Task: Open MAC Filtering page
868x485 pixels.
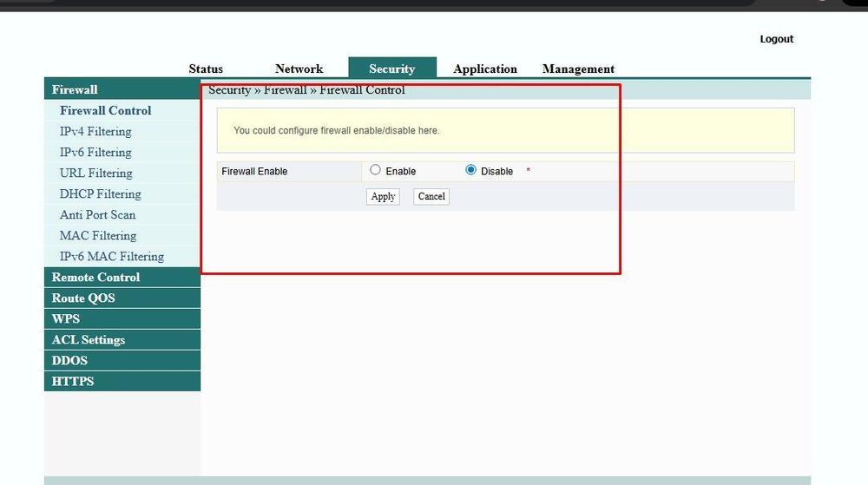Action: pos(98,236)
